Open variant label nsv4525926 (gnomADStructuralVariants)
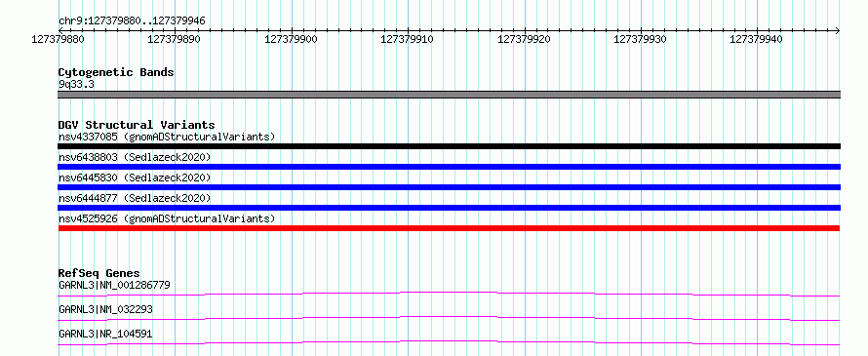This screenshot has width=868, height=356. coord(167,218)
